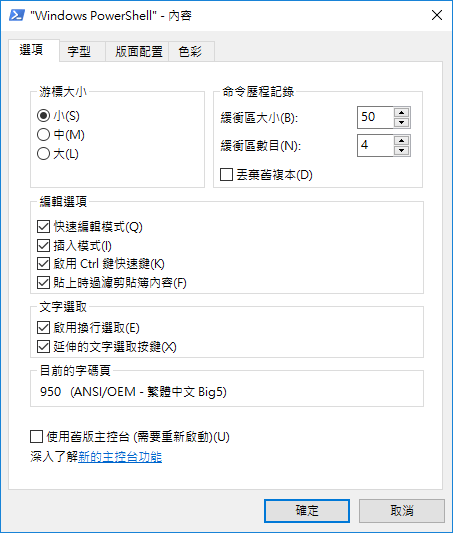
Task: Increase buffer size with up arrow
Action: (x=402, y=113)
